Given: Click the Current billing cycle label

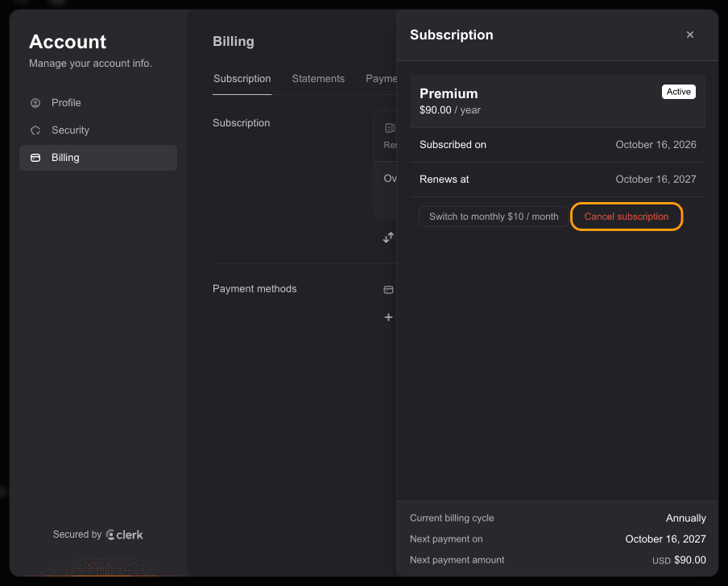Looking at the screenshot, I should click(x=452, y=518).
